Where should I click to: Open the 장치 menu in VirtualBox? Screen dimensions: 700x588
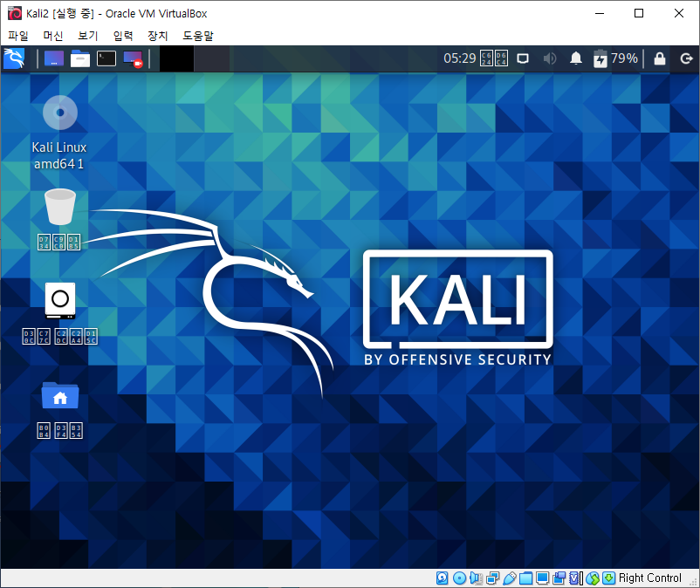tap(158, 36)
